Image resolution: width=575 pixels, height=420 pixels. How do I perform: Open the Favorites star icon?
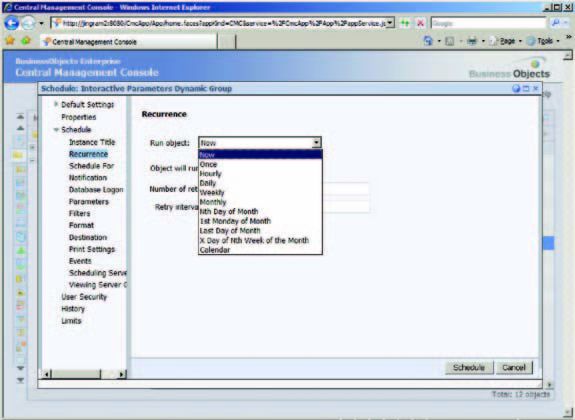point(10,41)
